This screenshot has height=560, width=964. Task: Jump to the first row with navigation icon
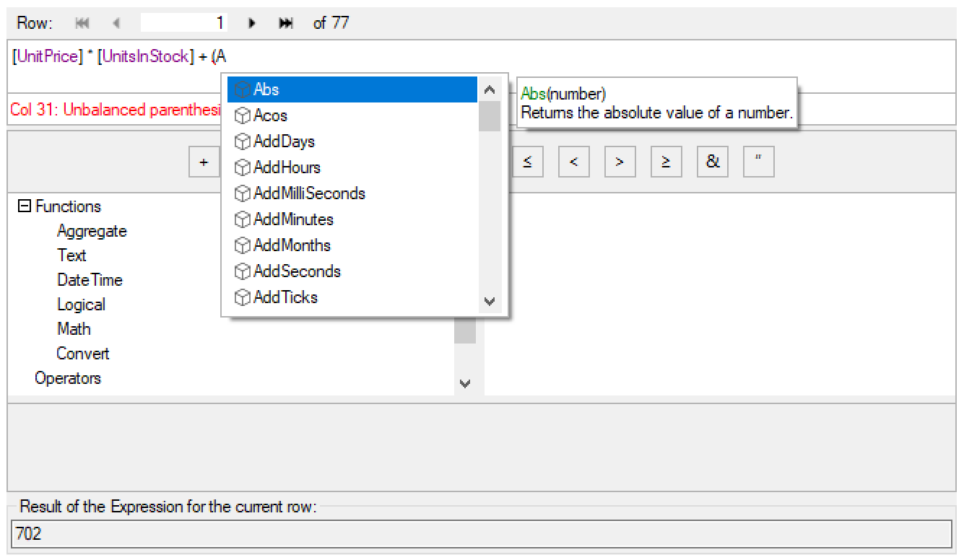(x=82, y=22)
